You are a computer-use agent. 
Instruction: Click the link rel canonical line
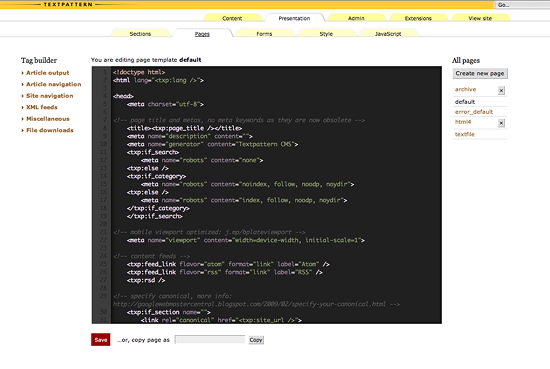[x=221, y=320]
